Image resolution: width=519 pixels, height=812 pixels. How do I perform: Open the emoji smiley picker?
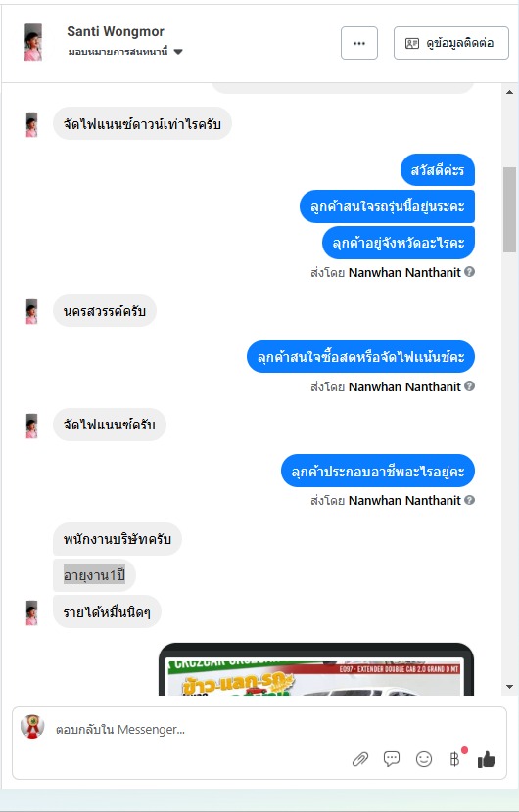click(x=424, y=759)
